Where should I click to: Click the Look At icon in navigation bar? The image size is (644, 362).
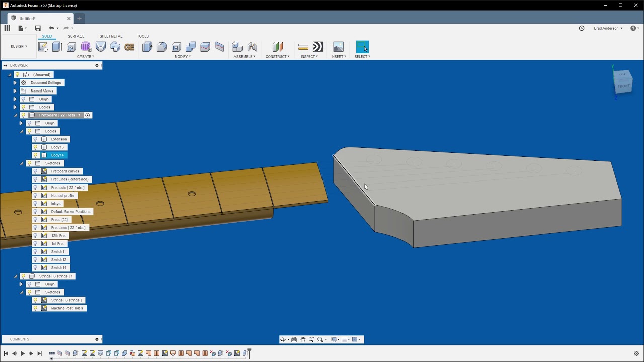point(294,340)
